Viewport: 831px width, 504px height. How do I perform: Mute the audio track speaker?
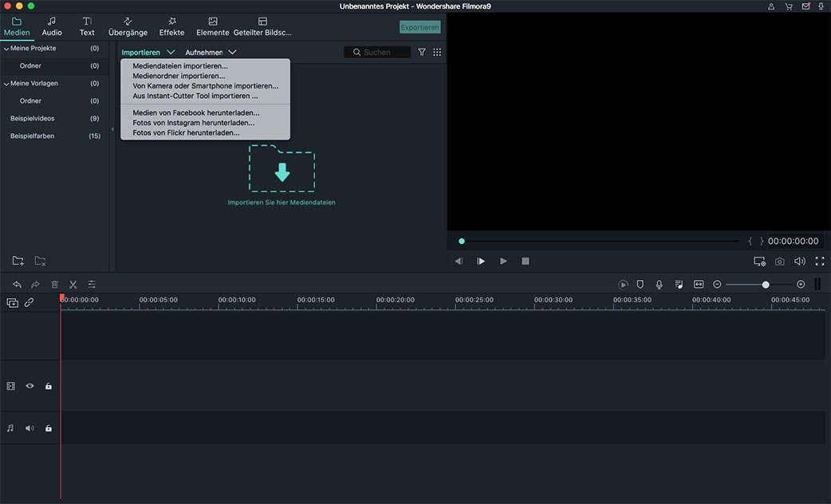30,428
